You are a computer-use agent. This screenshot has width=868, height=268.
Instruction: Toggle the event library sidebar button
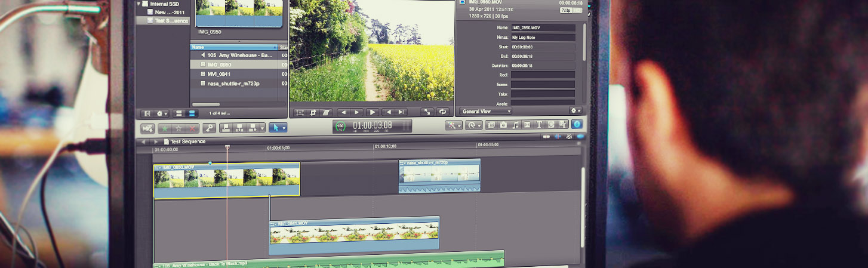point(147,113)
